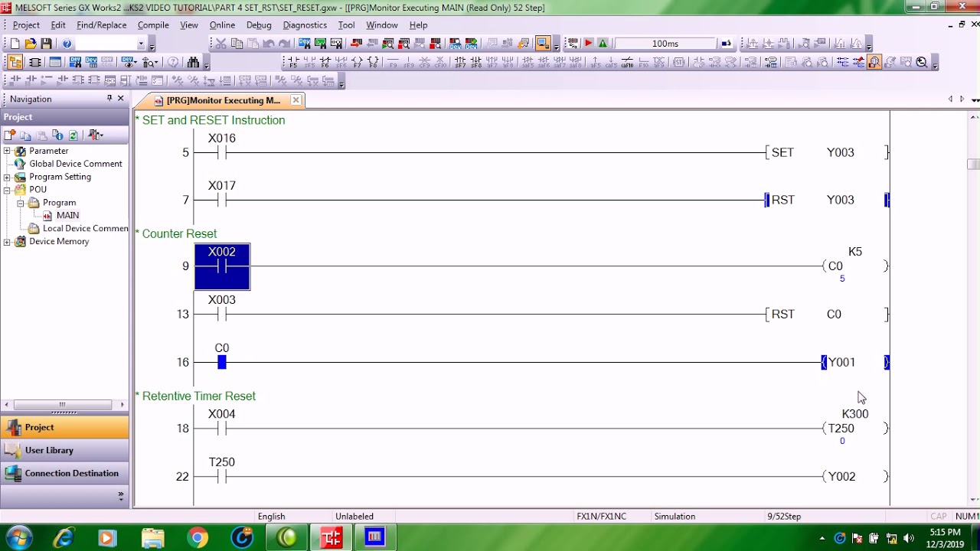Open the Online menu

tap(222, 25)
